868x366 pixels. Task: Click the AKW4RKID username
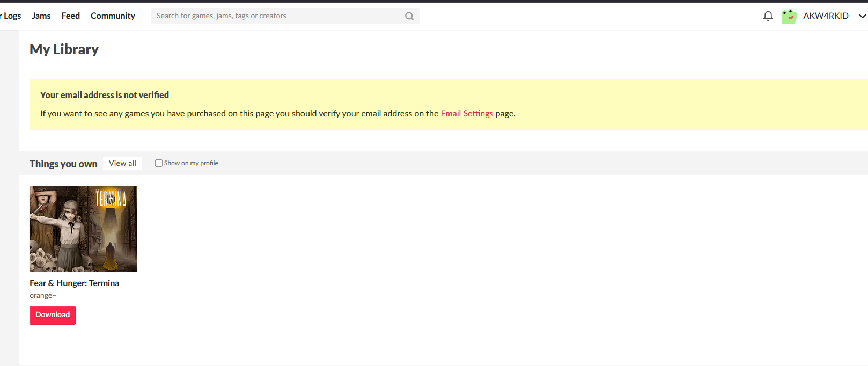826,16
